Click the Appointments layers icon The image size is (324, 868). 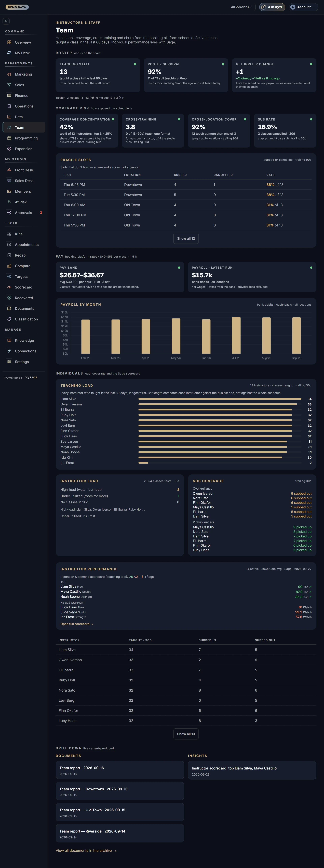click(9, 245)
